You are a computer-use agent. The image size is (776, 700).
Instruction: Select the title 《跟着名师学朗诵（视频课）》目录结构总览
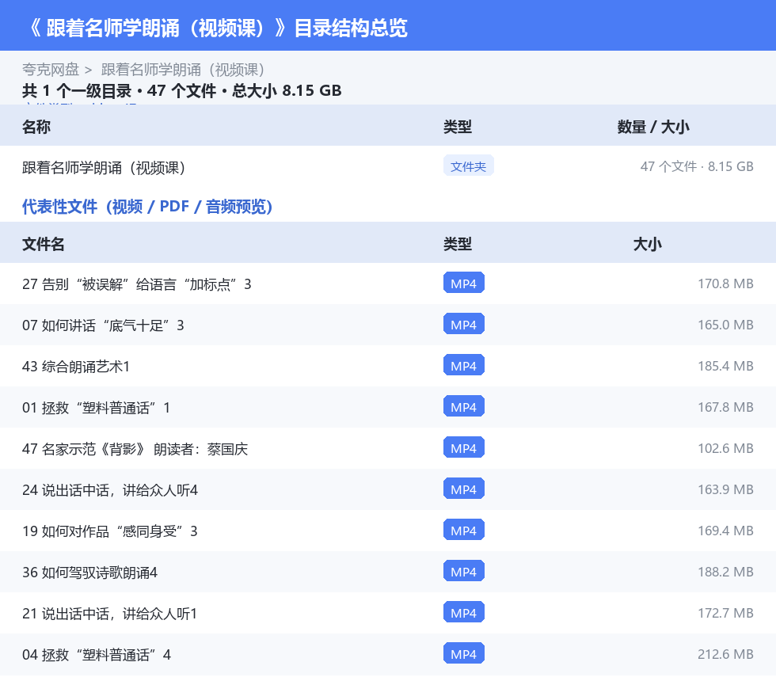(x=218, y=29)
